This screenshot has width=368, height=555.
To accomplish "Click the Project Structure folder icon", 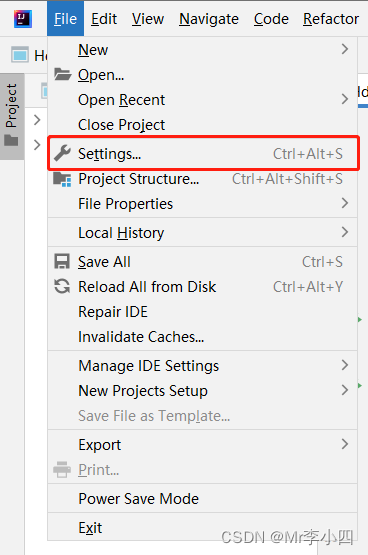I will [x=62, y=179].
